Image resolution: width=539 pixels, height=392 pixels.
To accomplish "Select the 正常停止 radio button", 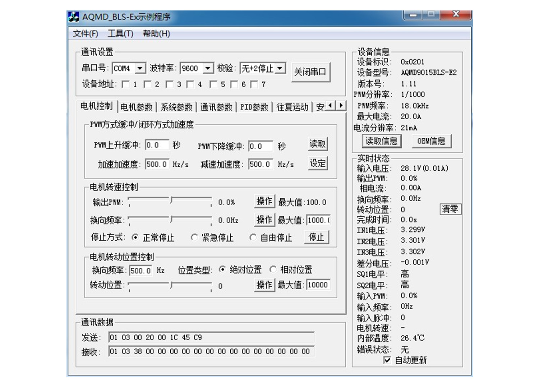I will [x=135, y=237].
